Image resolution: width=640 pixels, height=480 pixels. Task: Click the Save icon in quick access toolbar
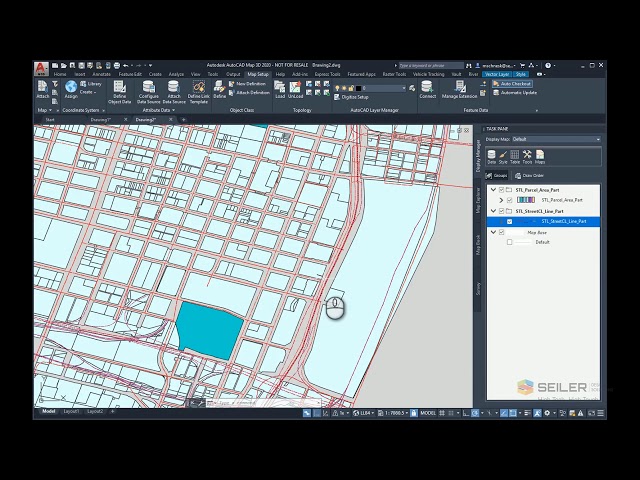point(81,65)
